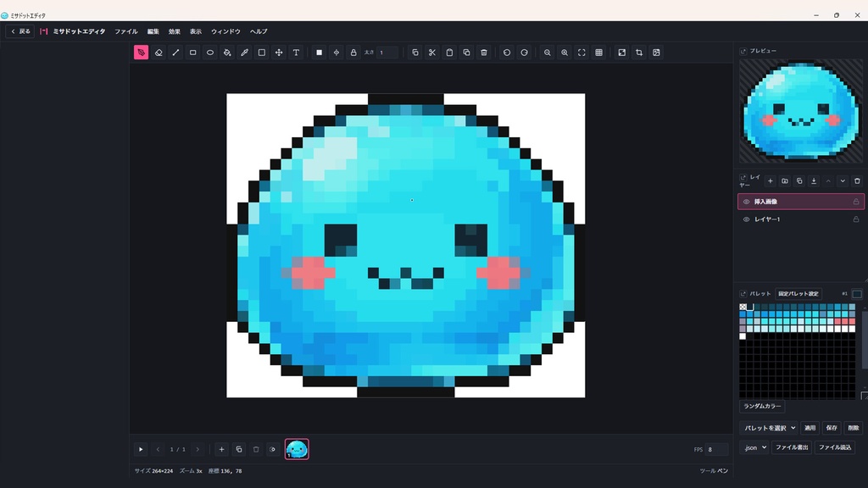The image size is (868, 488).
Task: Click the 保存 palette button
Action: pos(832,428)
